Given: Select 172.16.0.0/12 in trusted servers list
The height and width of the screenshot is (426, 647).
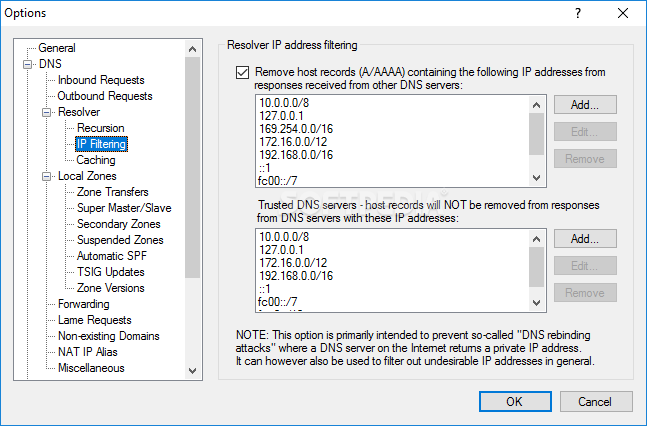Looking at the screenshot, I should coord(293,263).
